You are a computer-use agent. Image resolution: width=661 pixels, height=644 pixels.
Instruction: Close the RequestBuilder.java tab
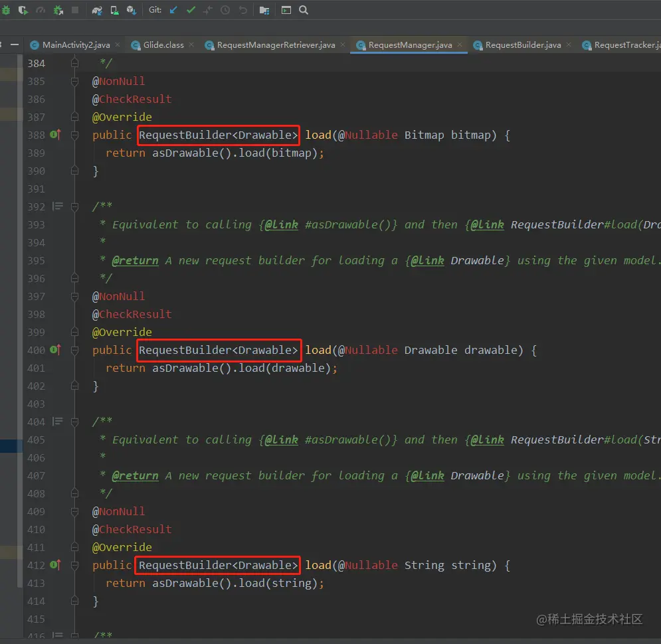[x=569, y=44]
